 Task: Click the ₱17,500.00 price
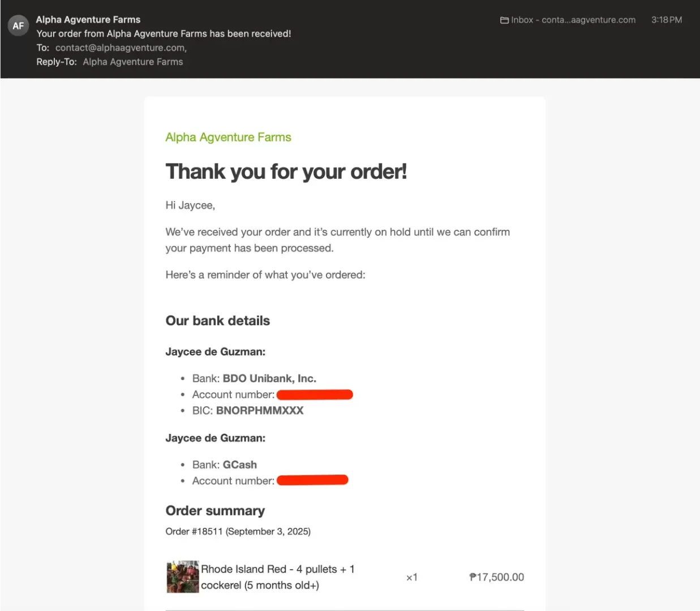496,577
